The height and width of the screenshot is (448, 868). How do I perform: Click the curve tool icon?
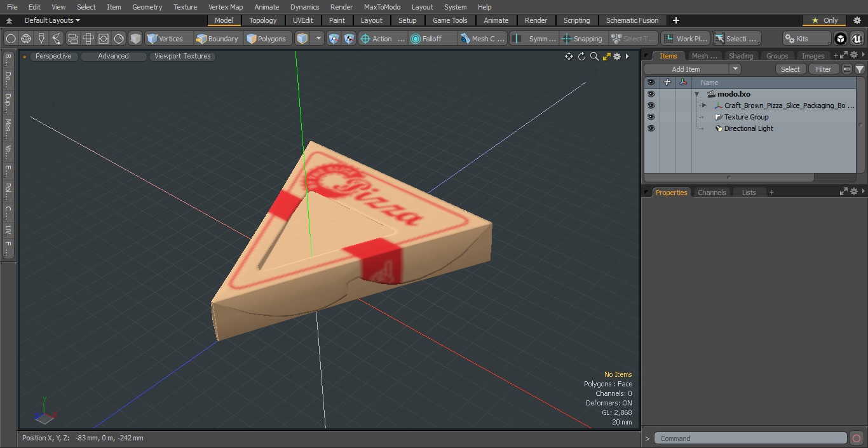pos(57,39)
